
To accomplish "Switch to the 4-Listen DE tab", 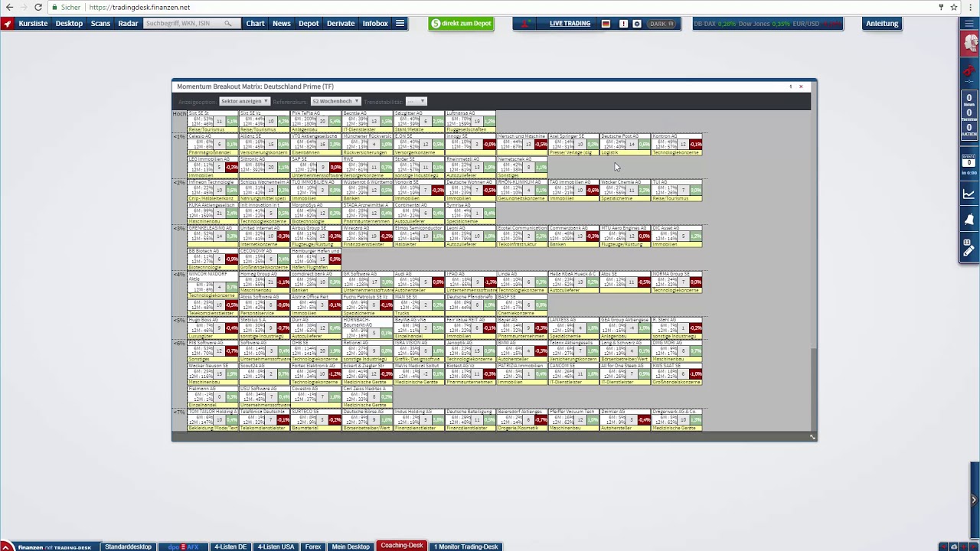I will tap(230, 546).
